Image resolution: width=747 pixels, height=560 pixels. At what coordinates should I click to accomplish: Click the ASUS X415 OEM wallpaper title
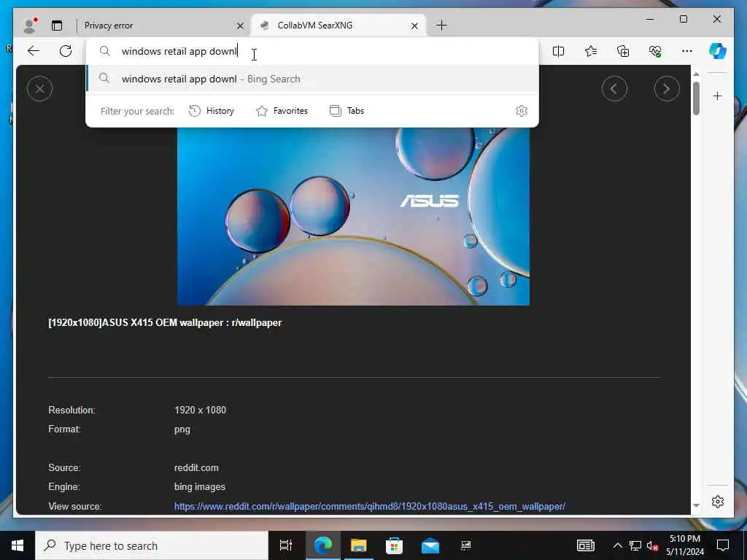click(x=165, y=323)
